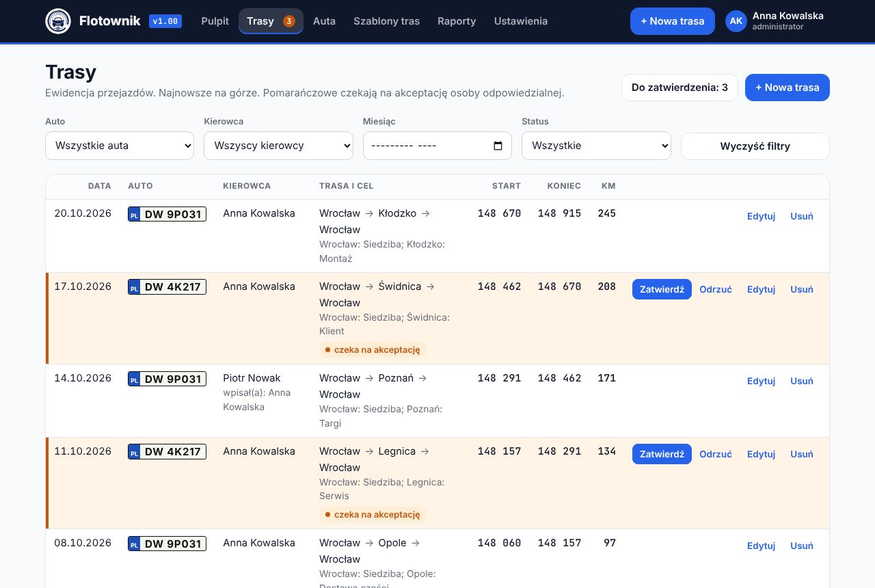Delete the 20.10.2026 Kłodzko route

(802, 216)
